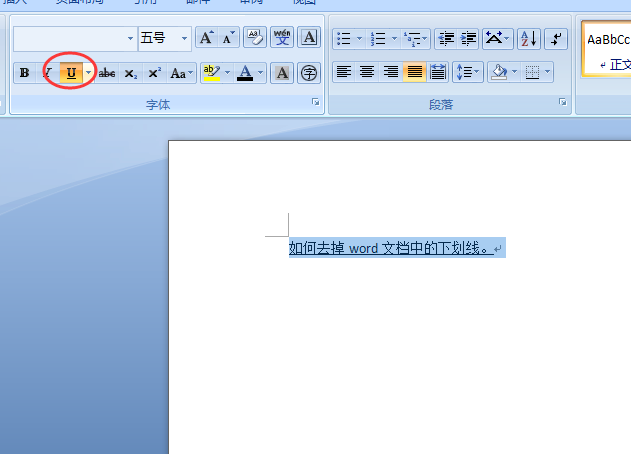The height and width of the screenshot is (454, 631).
Task: Apply the yellow text highlight color
Action: 212,73
